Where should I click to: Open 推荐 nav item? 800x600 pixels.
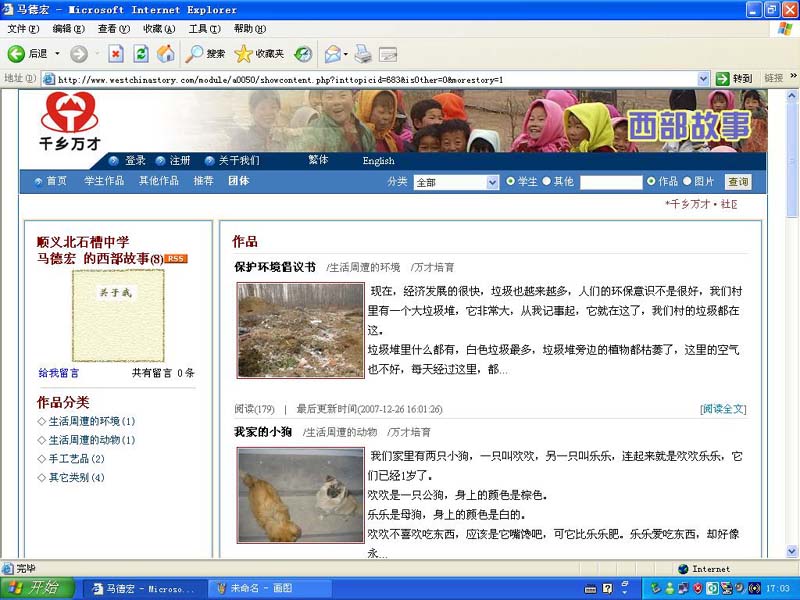point(203,181)
